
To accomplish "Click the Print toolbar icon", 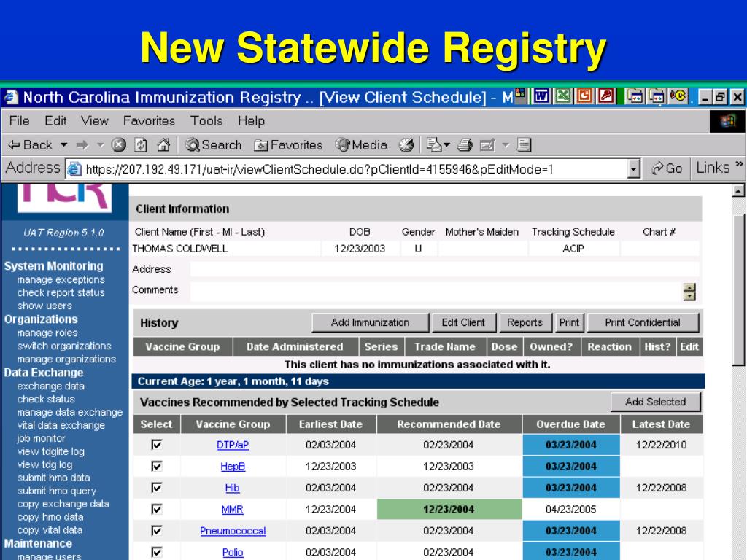I will (x=465, y=145).
